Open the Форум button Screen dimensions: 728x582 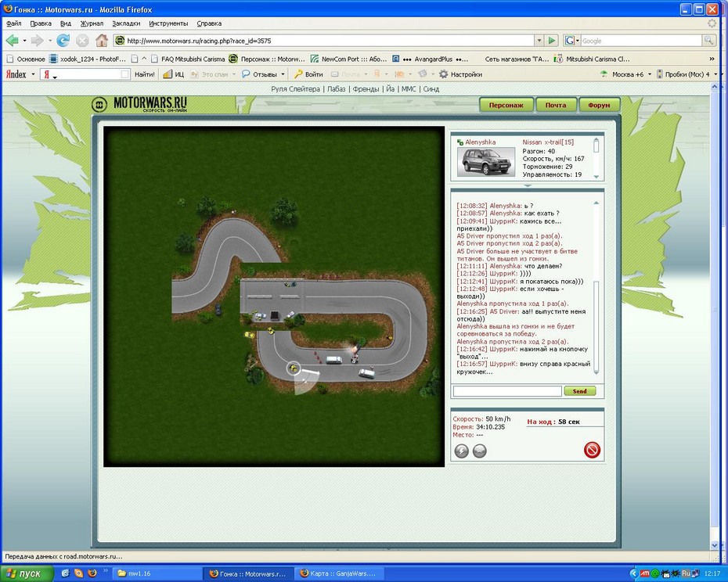pyautogui.click(x=600, y=105)
